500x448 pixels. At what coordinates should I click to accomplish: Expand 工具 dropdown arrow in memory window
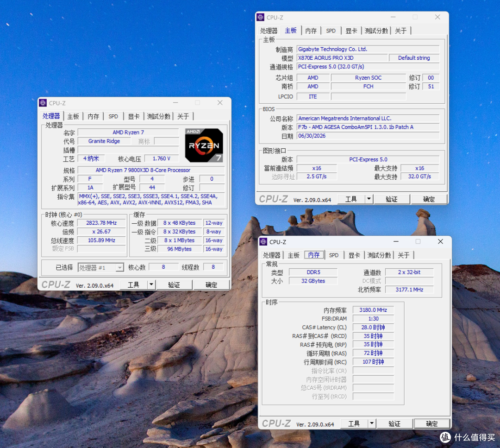point(371,423)
